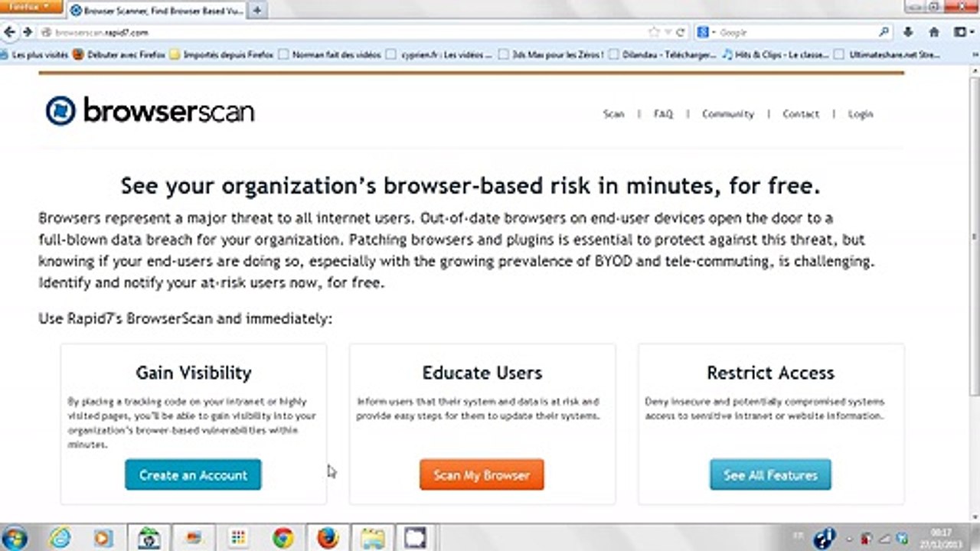Image resolution: width=980 pixels, height=551 pixels.
Task: Click the 'Restrict Access' heading
Action: [x=770, y=373]
